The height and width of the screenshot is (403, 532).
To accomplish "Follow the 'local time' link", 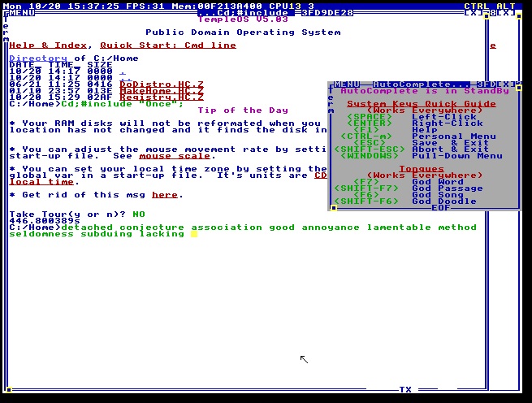I will pyautogui.click(x=41, y=182).
